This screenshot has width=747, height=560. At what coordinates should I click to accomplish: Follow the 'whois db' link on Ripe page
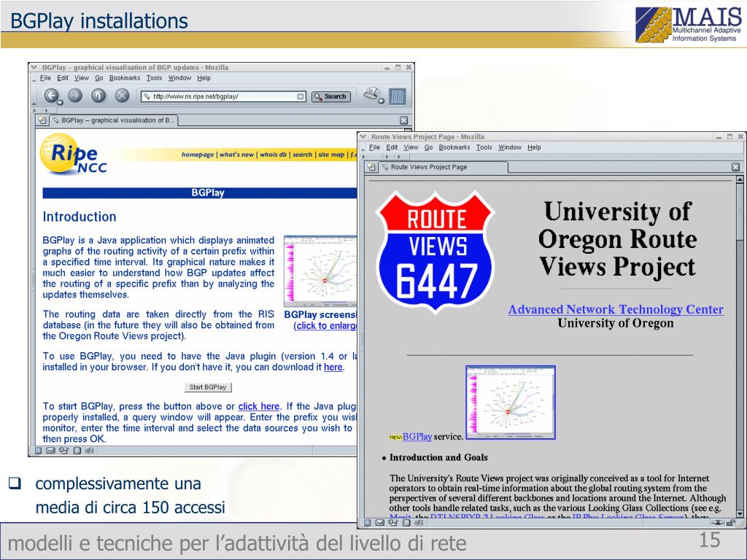(x=274, y=155)
